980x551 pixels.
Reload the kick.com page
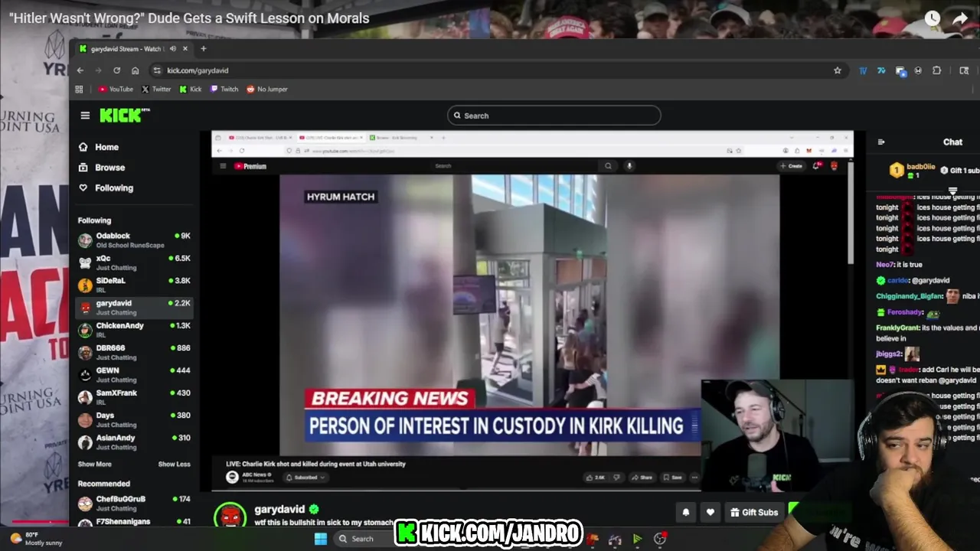(x=116, y=70)
